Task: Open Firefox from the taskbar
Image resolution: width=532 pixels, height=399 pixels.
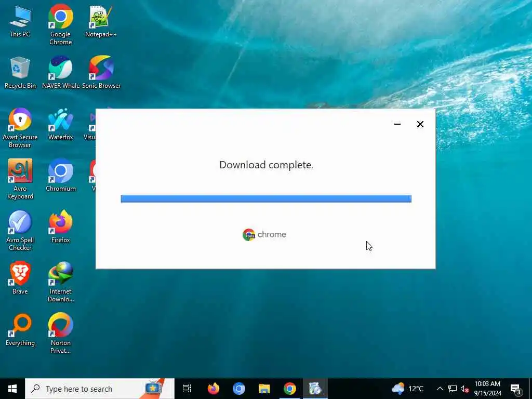Action: click(x=214, y=389)
